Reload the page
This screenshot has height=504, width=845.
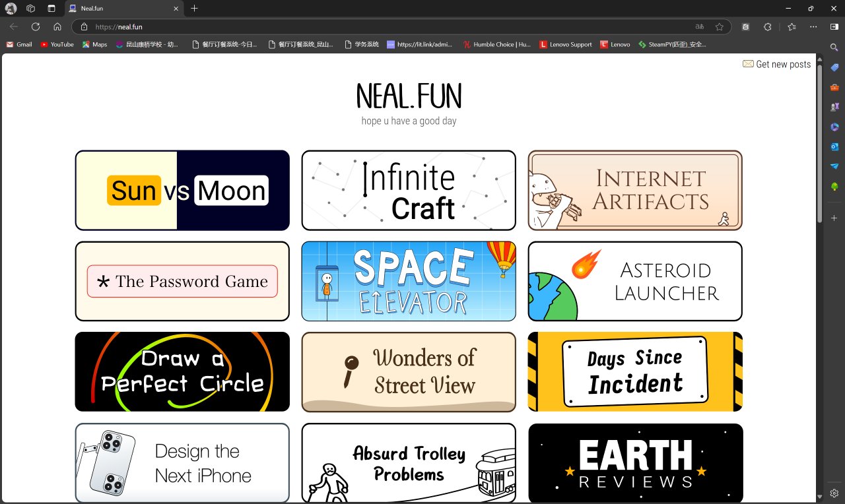click(36, 27)
